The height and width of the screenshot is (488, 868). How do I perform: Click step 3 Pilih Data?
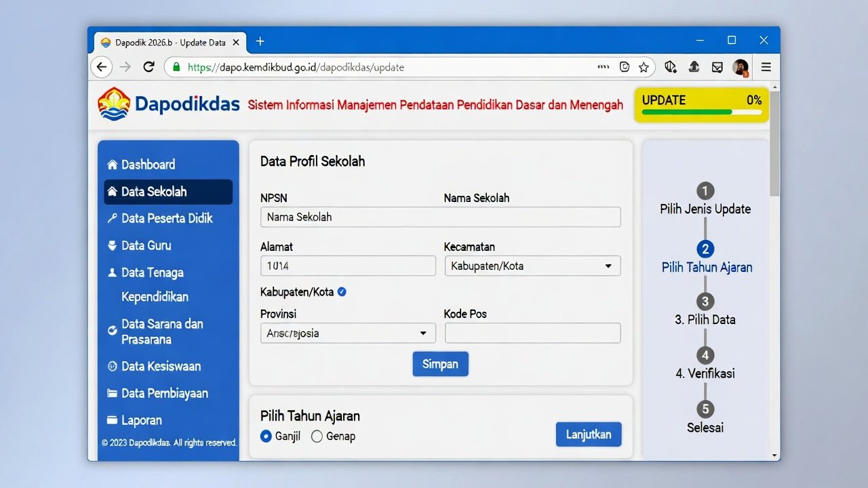click(x=705, y=310)
